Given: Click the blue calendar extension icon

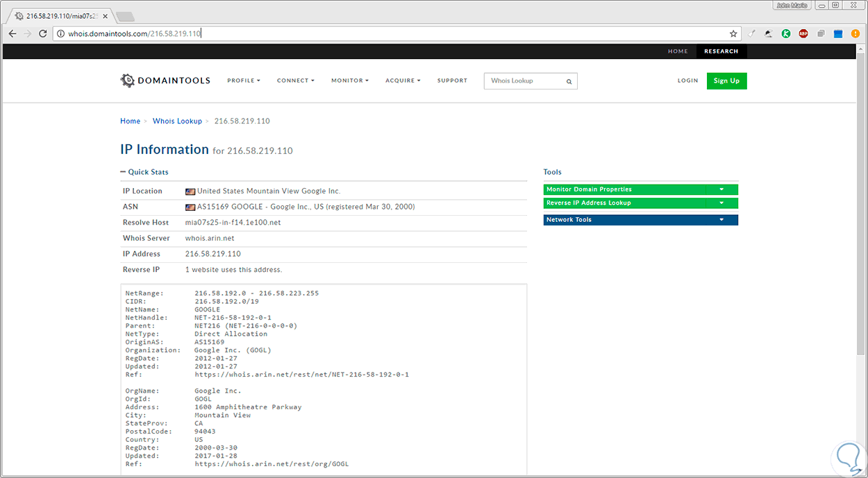Looking at the screenshot, I should tap(838, 33).
